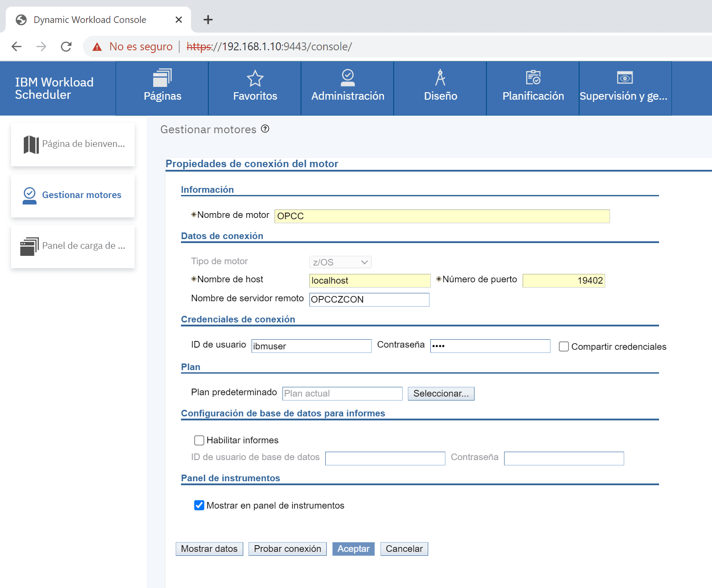This screenshot has width=712, height=588.
Task: Enable the Habilitar informes checkbox
Action: [199, 440]
